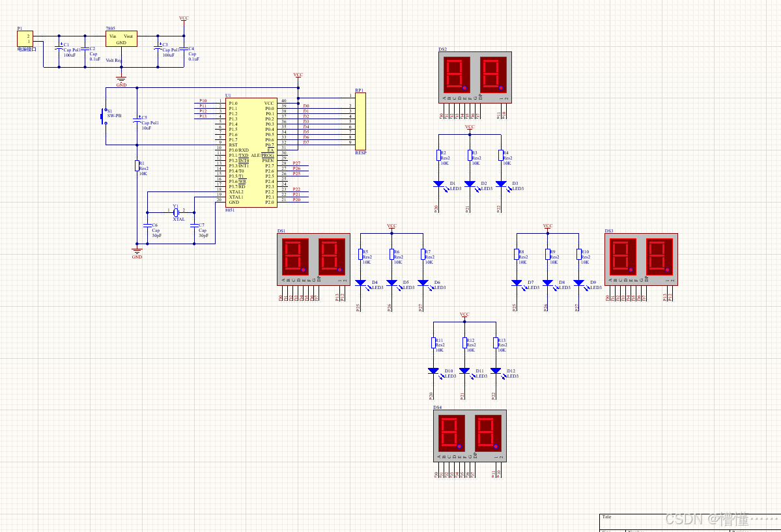This screenshot has height=532, width=781.
Task: Select the DS3 seven-segment display
Action: (642, 260)
